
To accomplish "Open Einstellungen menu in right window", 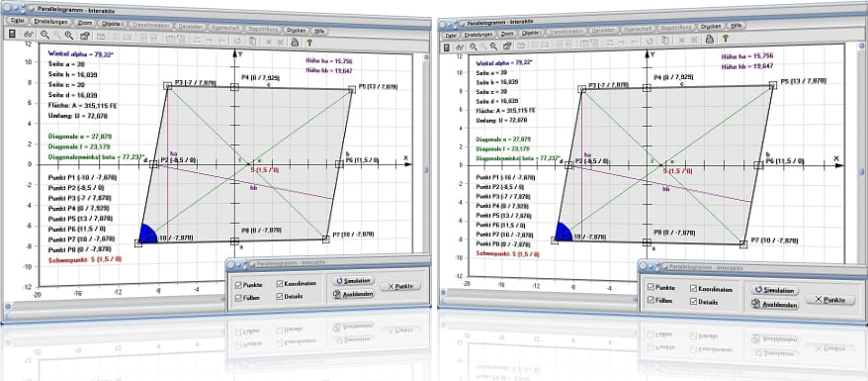I will (477, 35).
